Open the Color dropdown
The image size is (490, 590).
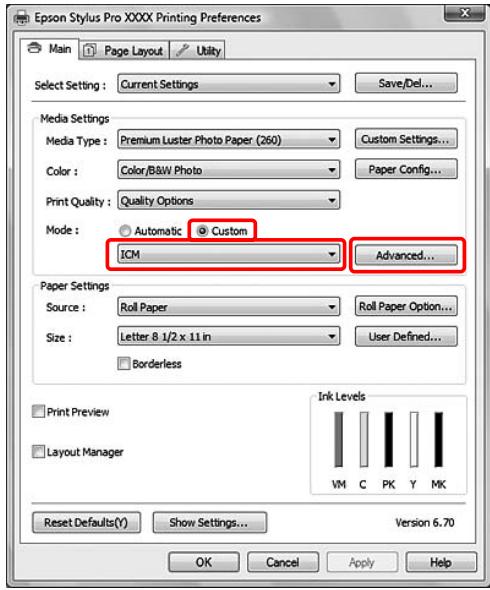coord(228,170)
